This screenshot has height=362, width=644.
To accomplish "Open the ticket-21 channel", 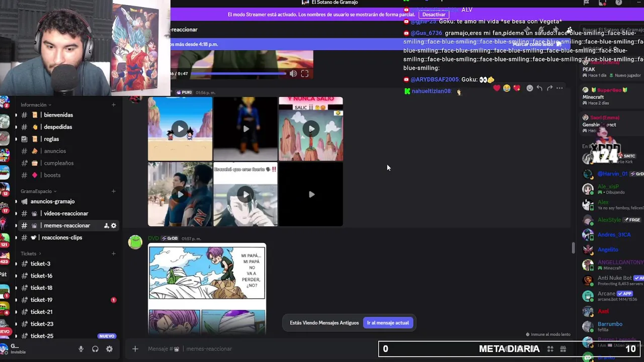I will (x=68, y=312).
